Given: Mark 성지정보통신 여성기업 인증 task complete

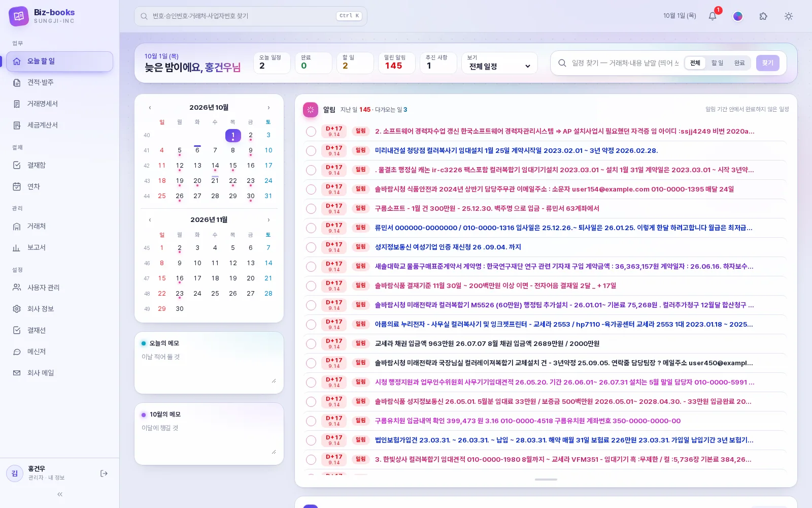Looking at the screenshot, I should 311,247.
